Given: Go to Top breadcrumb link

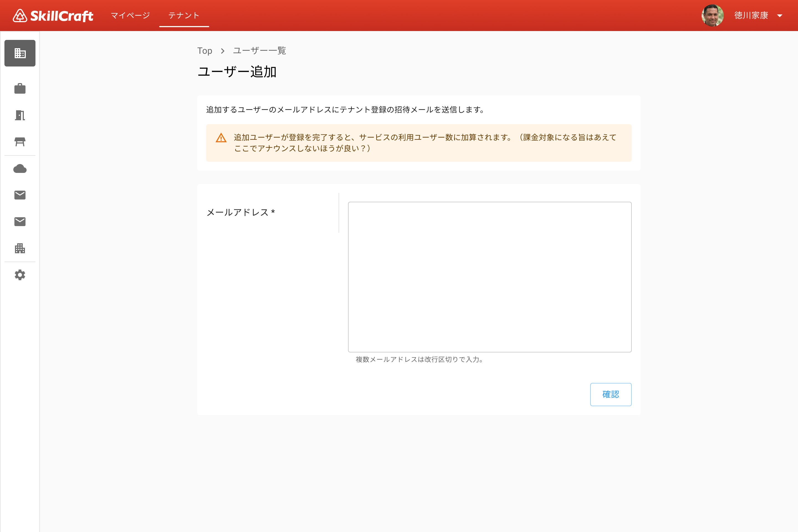Looking at the screenshot, I should pyautogui.click(x=204, y=51).
